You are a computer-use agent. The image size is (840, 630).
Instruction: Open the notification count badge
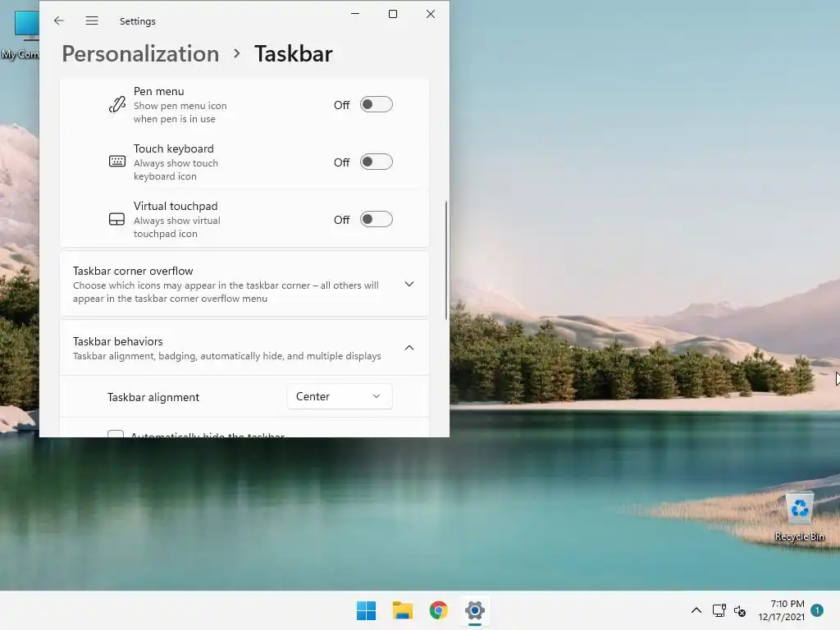pyautogui.click(x=817, y=610)
